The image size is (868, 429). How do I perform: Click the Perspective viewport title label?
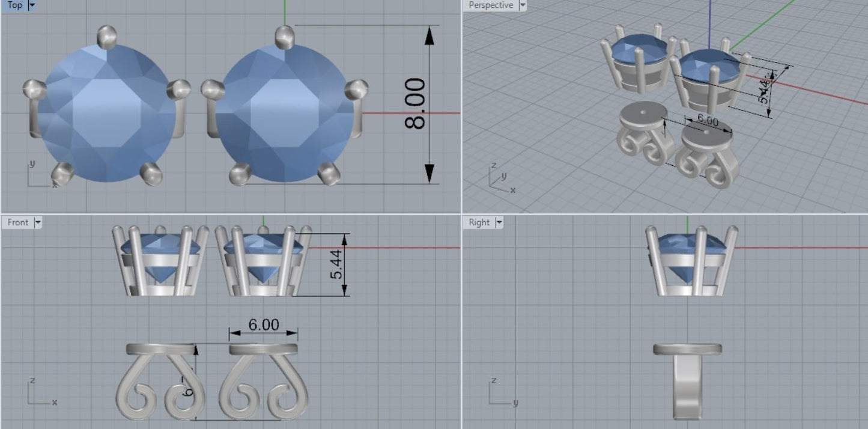490,5
